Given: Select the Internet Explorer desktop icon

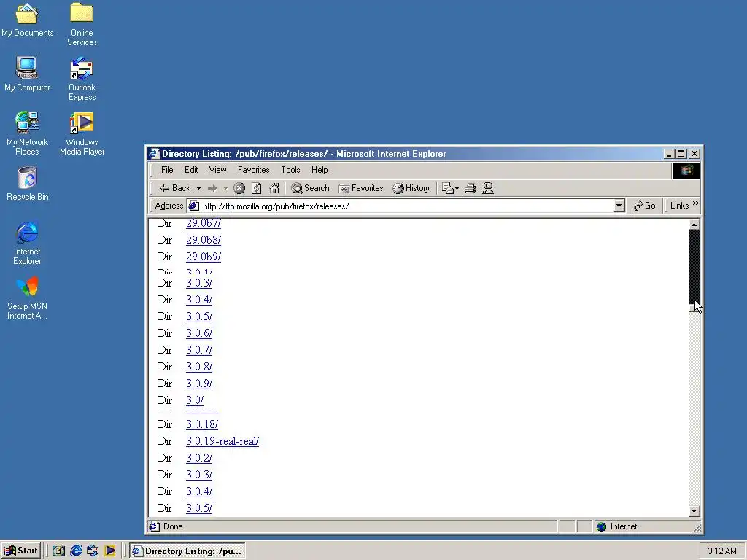Looking at the screenshot, I should (27, 243).
